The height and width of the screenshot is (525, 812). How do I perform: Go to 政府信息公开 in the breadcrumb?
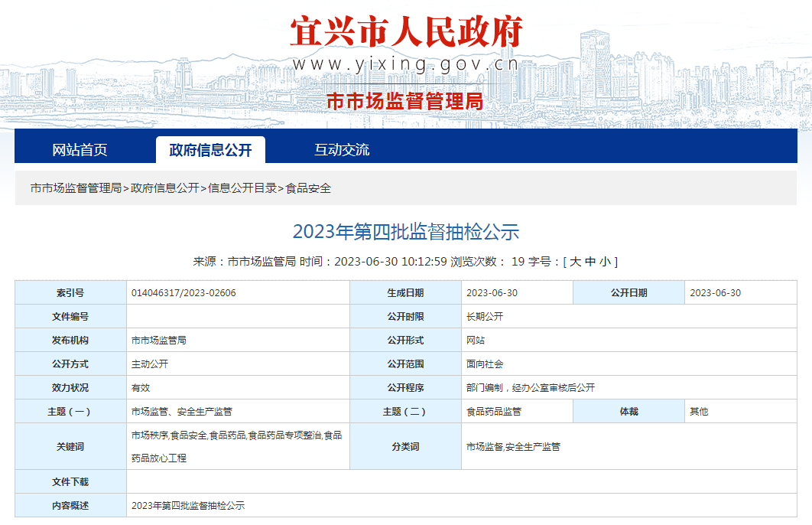(164, 188)
